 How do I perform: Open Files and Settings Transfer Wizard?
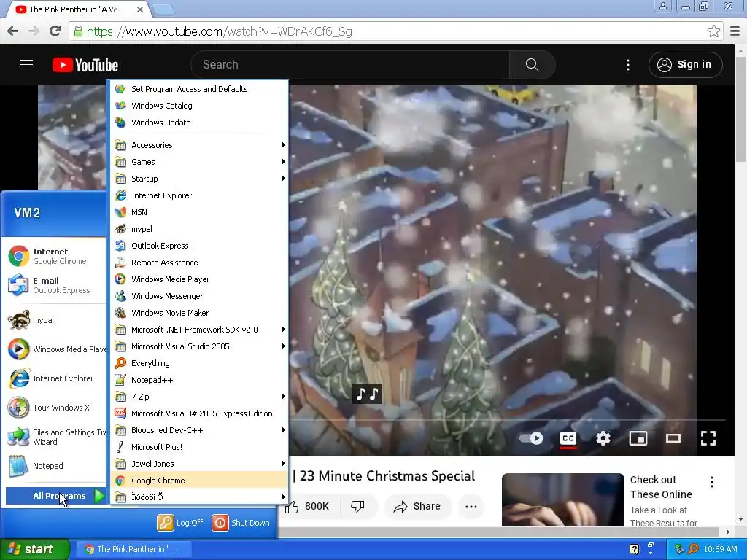[x=55, y=437]
